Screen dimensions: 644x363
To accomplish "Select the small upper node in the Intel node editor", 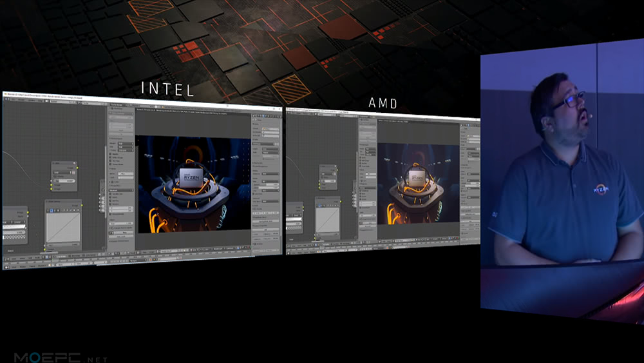I will tap(64, 177).
